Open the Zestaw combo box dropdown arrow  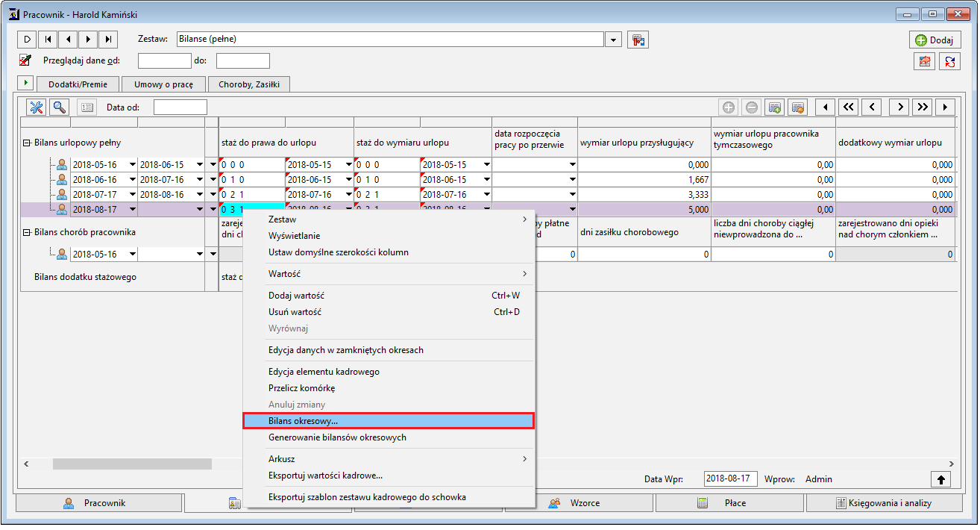click(x=613, y=40)
